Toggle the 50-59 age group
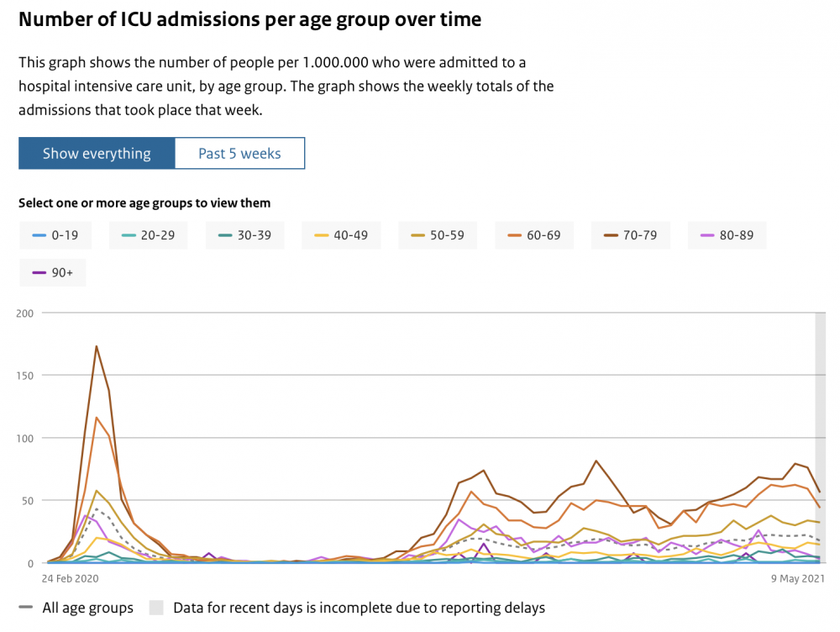 (438, 235)
